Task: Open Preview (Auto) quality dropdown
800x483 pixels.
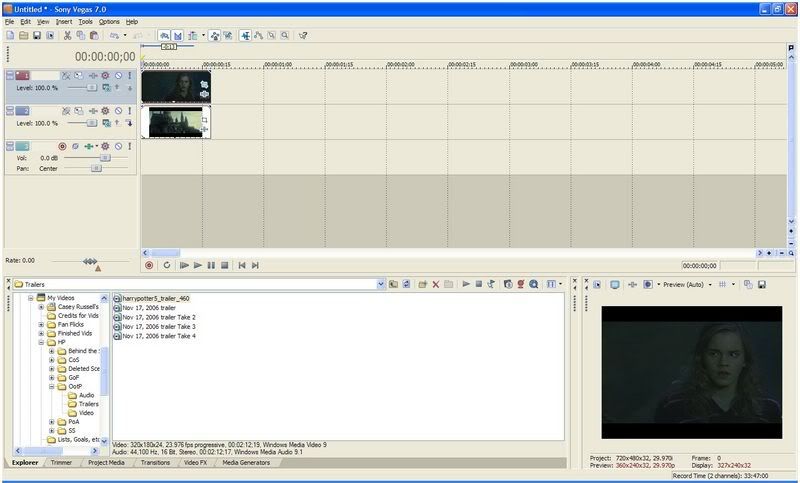Action: (x=710, y=285)
